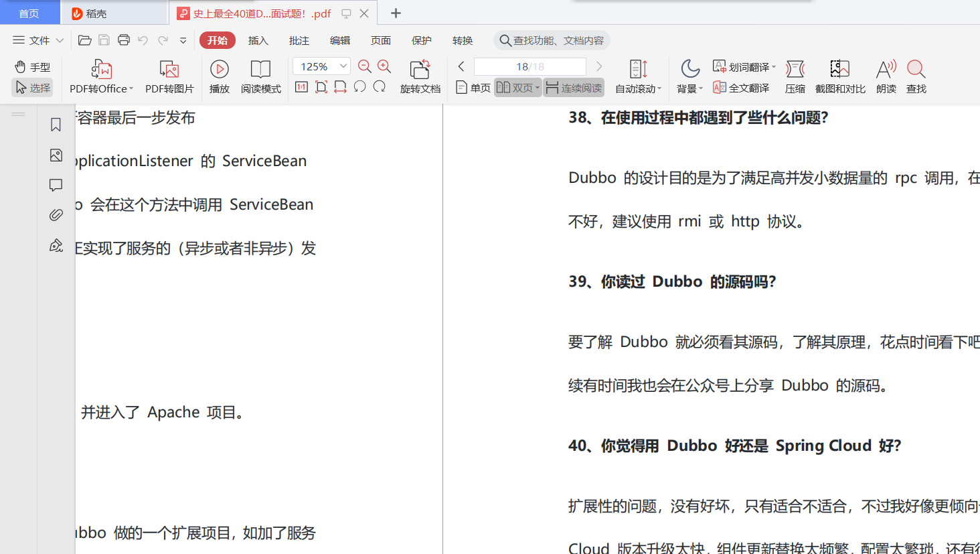Viewport: 980px width, 554px height.
Task: Select the 保护 ribbon tab
Action: coord(422,40)
